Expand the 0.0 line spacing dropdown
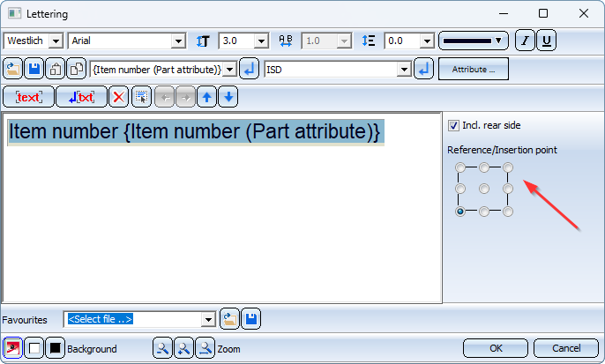The width and height of the screenshot is (605, 364). coord(427,41)
